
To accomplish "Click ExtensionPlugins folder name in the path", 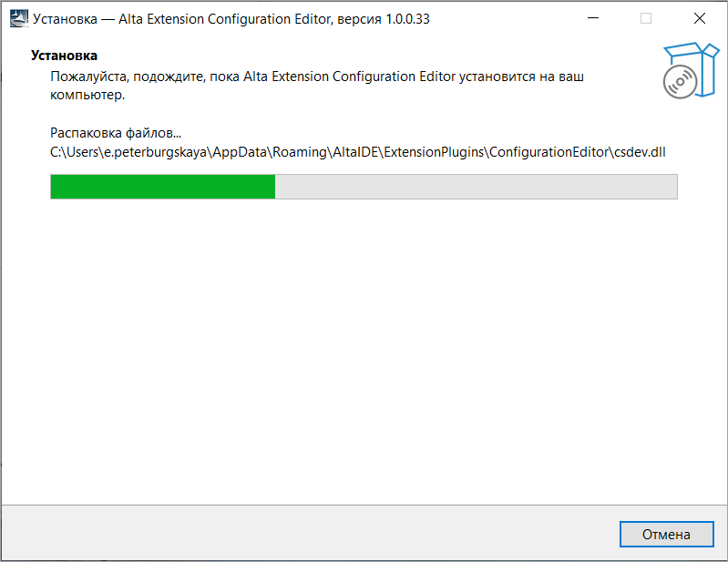I will point(434,152).
